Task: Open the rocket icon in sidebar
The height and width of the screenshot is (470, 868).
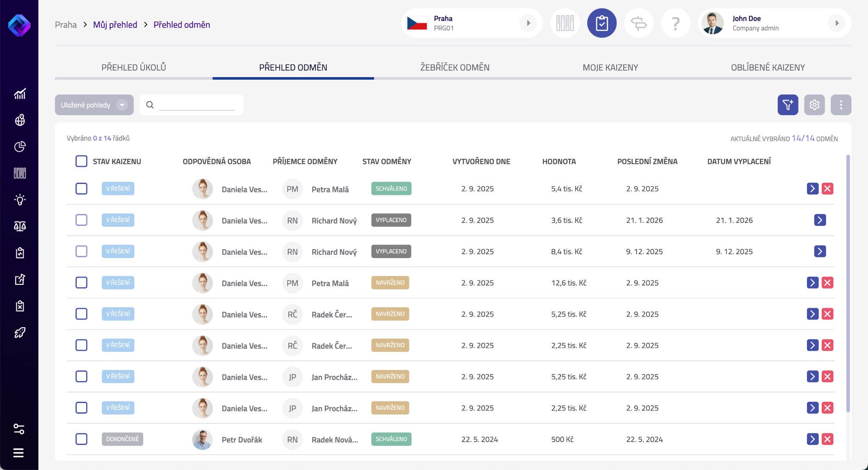Action: [x=19, y=333]
